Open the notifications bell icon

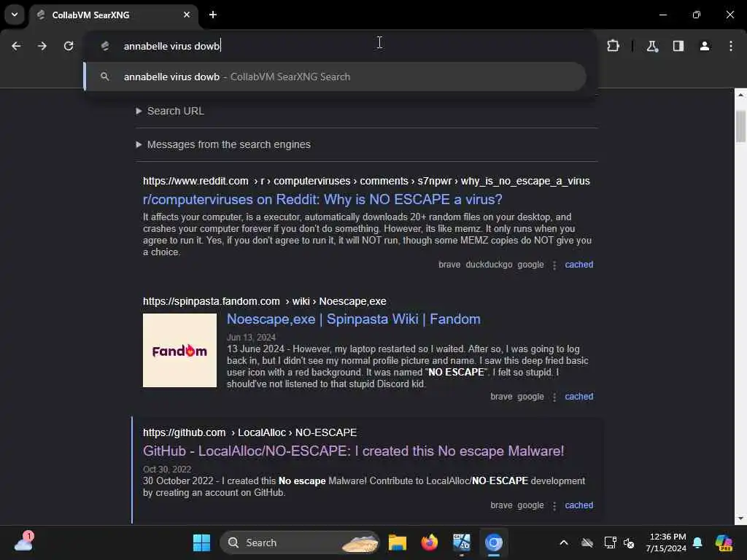(x=697, y=542)
